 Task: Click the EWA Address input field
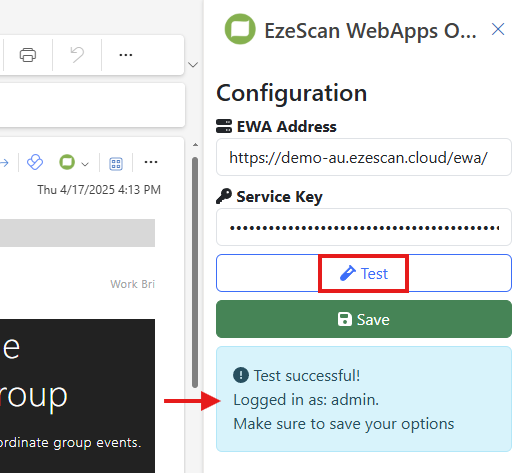364,157
